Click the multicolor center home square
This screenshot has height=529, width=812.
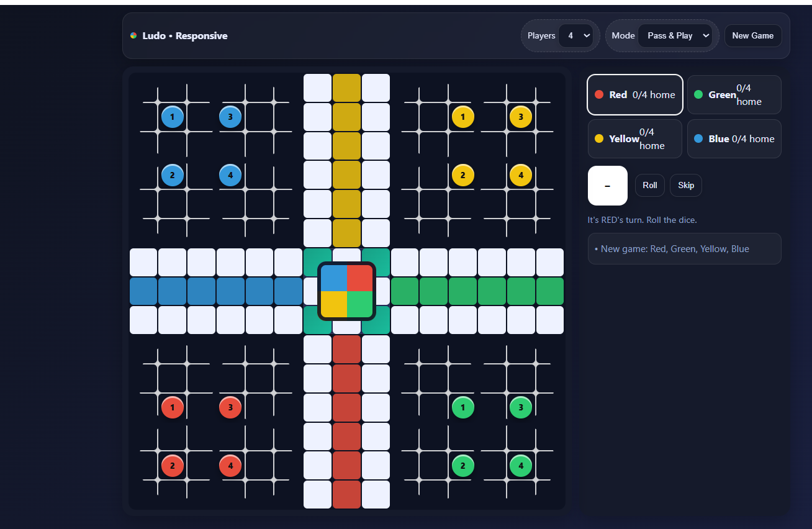pos(346,291)
